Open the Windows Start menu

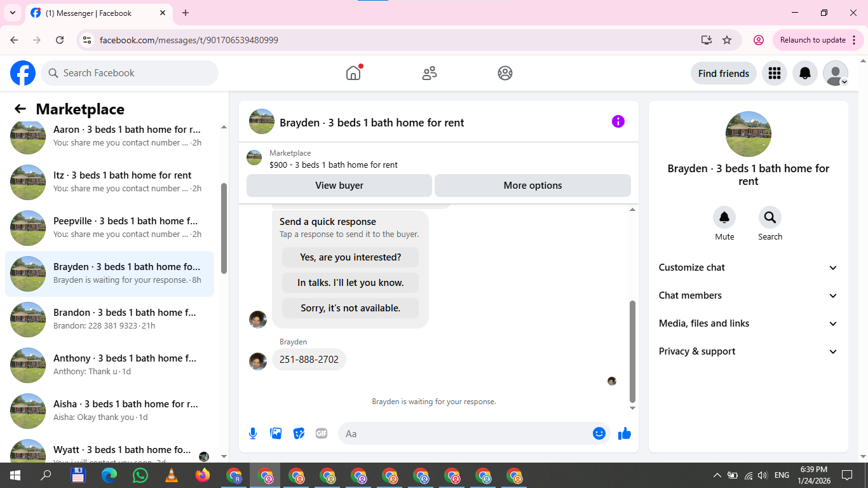tap(15, 475)
